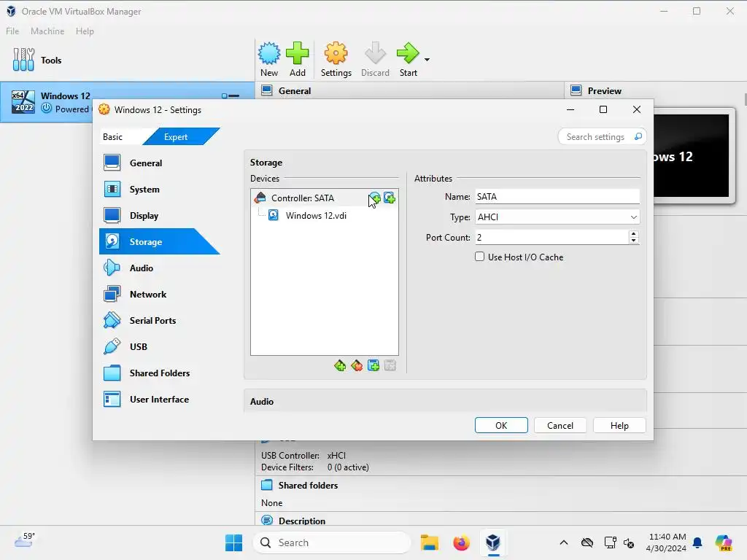Click the greyed-out remove attachment icon
The height and width of the screenshot is (560, 747).
tap(390, 366)
